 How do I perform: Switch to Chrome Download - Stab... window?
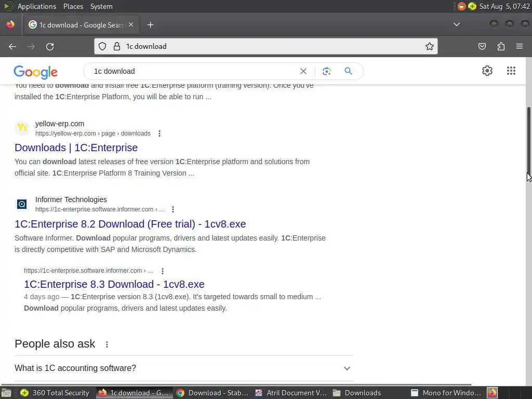pos(213,393)
